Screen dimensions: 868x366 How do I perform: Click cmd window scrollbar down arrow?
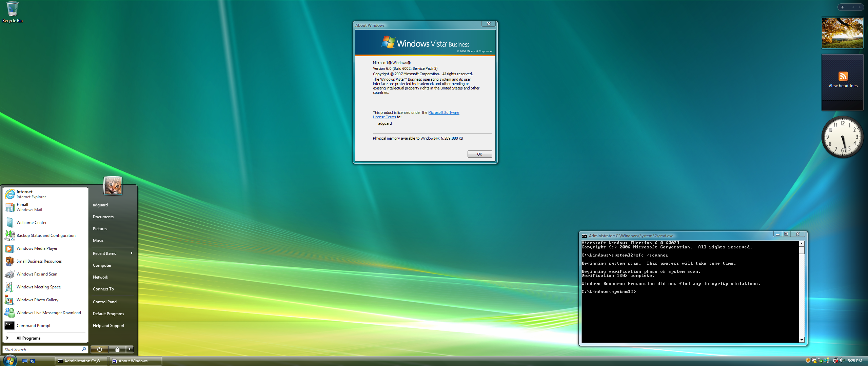tap(802, 340)
